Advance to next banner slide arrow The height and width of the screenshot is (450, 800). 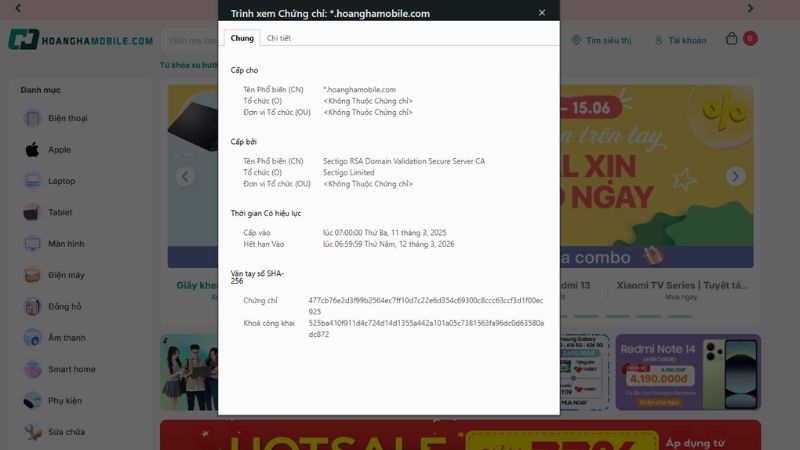click(x=736, y=176)
